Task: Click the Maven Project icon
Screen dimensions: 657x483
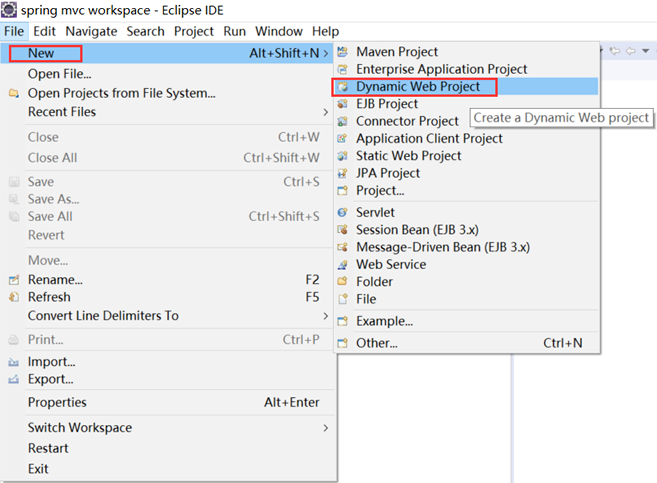Action: pyautogui.click(x=343, y=52)
